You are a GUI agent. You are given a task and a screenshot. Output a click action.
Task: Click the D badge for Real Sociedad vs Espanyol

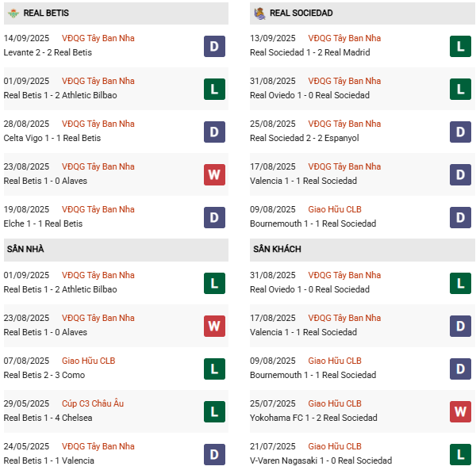pyautogui.click(x=460, y=132)
